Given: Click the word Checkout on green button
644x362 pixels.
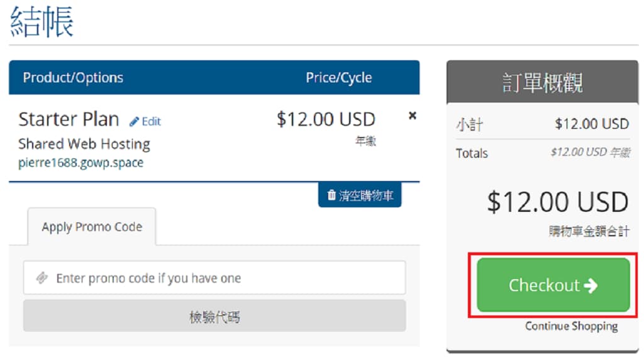Looking at the screenshot, I should coord(543,285).
